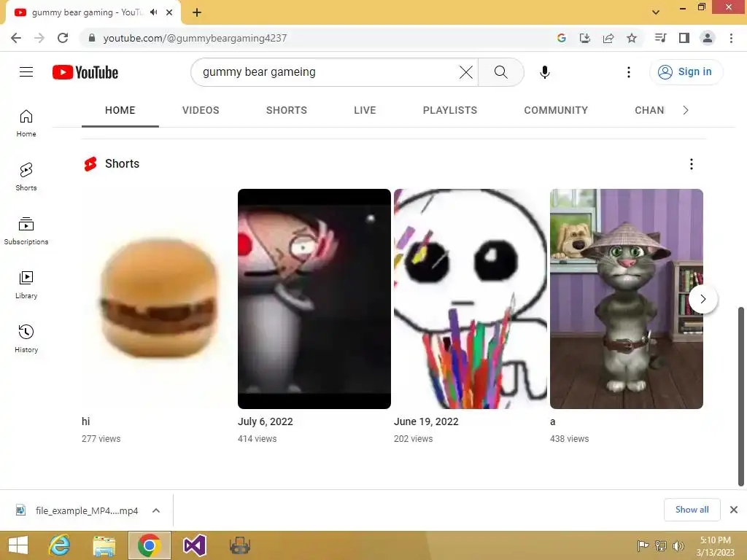Open media control button in Chrome toolbar
Screen dimensions: 747x560
[660, 38]
